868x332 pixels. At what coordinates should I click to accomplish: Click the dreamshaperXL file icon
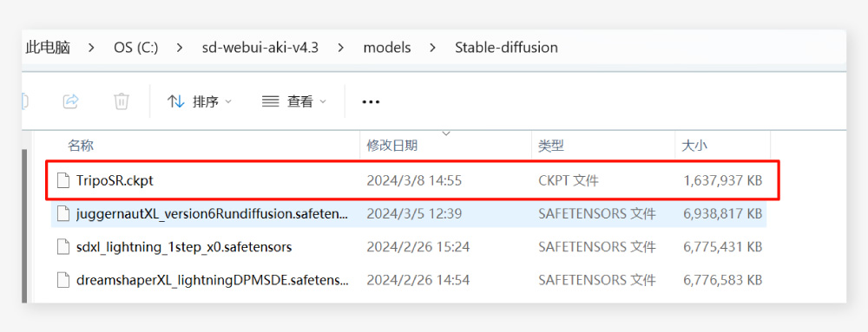click(x=63, y=280)
